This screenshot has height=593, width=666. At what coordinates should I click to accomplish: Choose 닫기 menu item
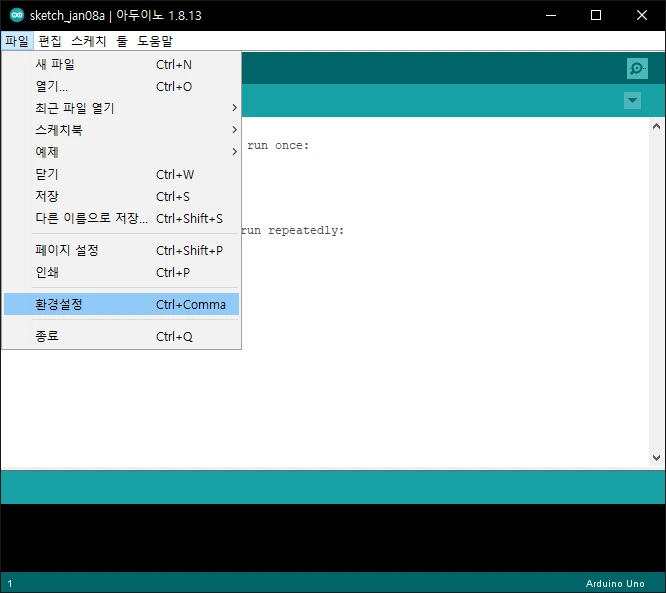click(x=121, y=174)
